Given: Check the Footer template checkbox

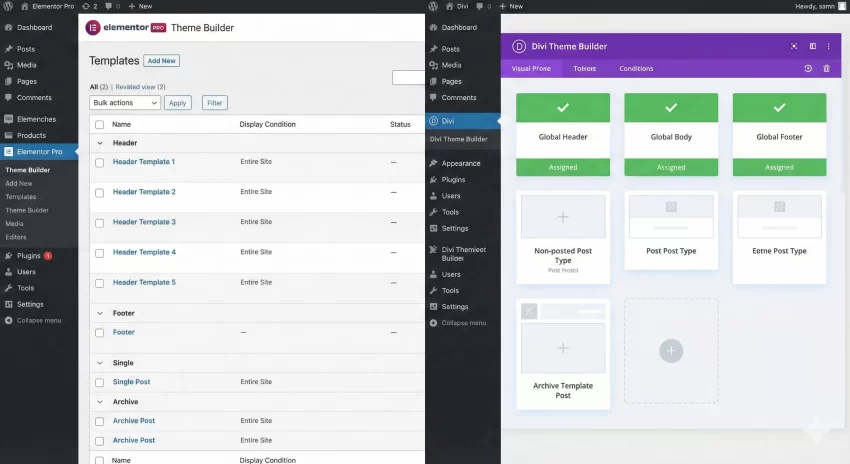Looking at the screenshot, I should pyautogui.click(x=99, y=333).
